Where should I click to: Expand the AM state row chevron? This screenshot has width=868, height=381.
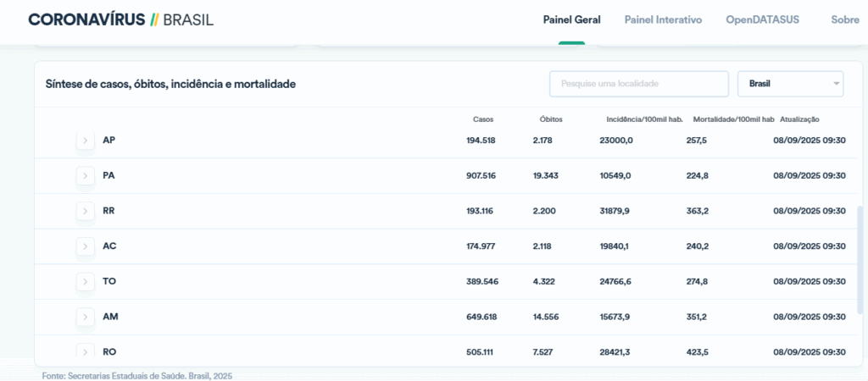pos(85,317)
